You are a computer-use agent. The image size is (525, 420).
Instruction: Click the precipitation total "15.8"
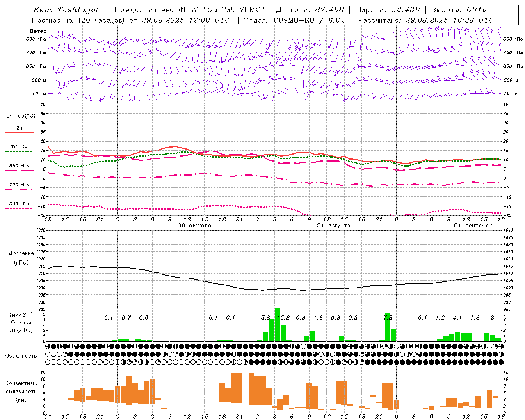pyautogui.click(x=283, y=317)
